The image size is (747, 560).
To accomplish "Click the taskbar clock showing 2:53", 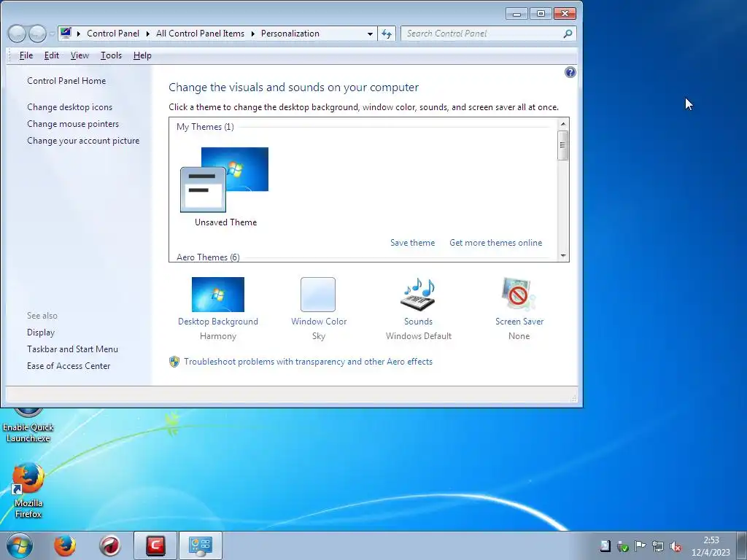I will pyautogui.click(x=711, y=546).
